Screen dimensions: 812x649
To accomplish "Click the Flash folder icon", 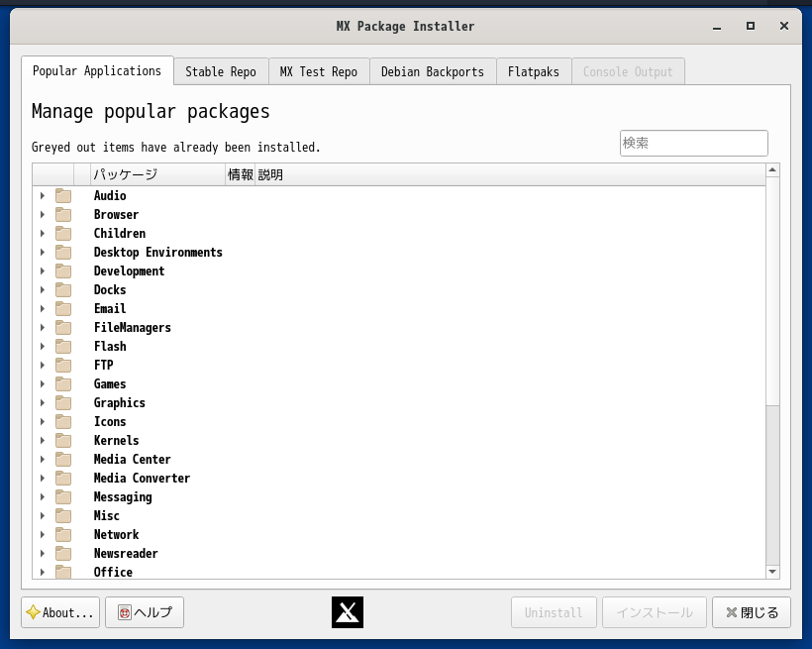I will pos(63,346).
